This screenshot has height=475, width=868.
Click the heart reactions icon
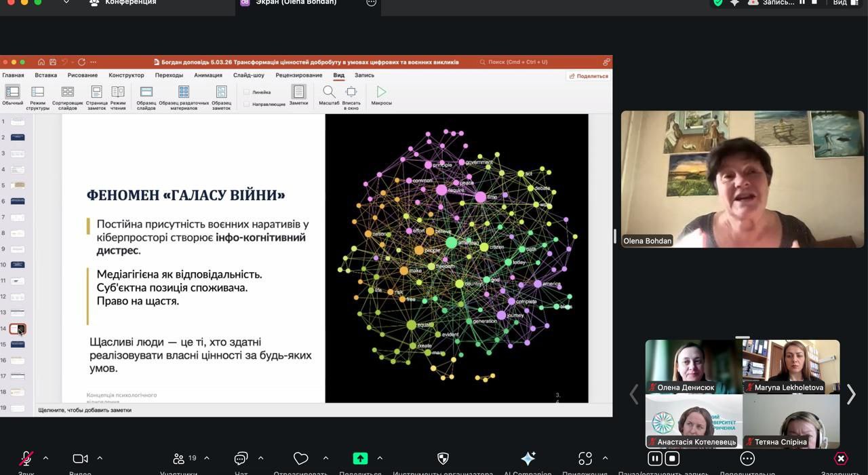click(x=301, y=459)
